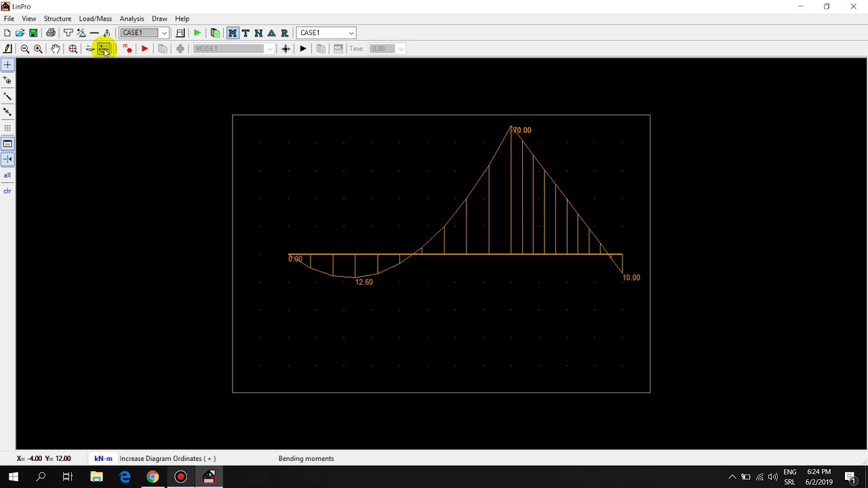Select the draw member line tool
The image size is (868, 488).
(x=7, y=96)
